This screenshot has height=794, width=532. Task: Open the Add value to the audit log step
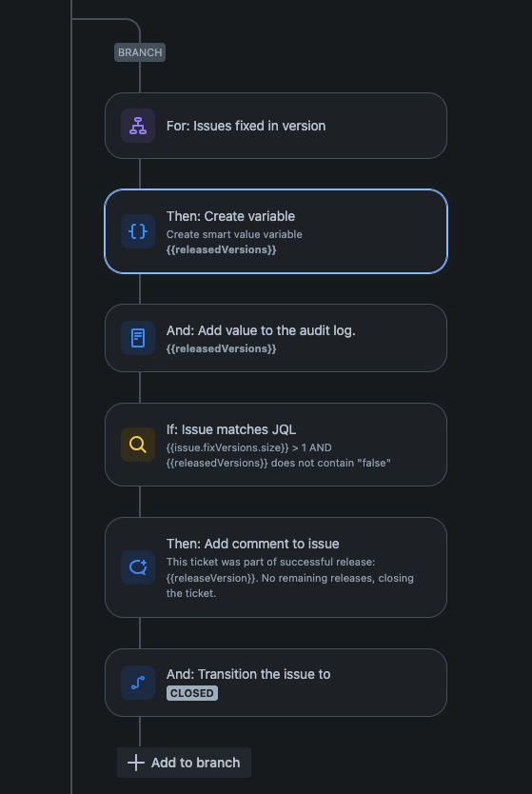tap(276, 338)
